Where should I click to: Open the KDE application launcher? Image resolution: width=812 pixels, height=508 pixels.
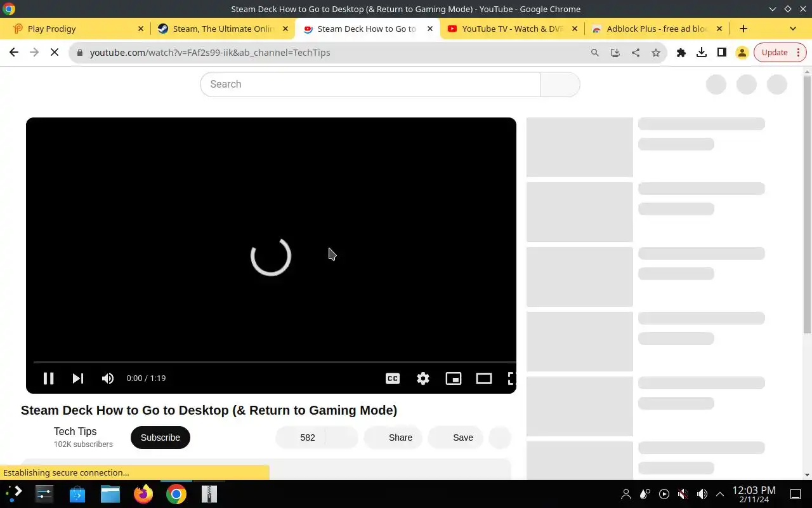(14, 494)
